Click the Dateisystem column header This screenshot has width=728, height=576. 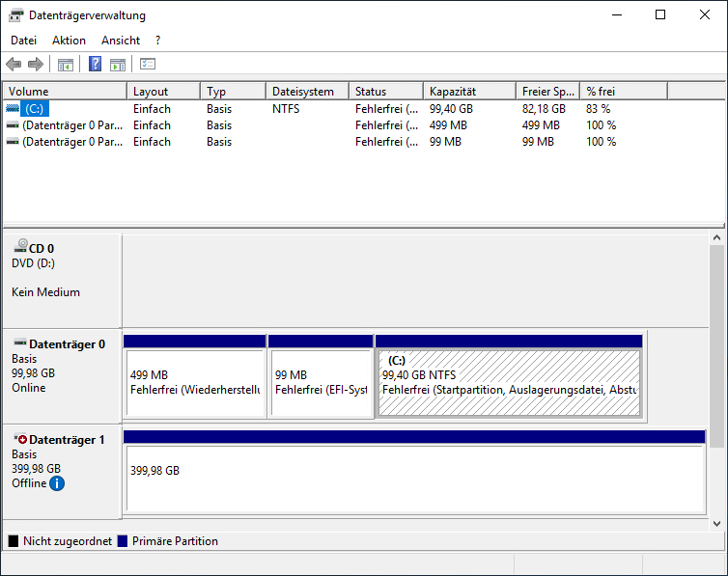[306, 92]
